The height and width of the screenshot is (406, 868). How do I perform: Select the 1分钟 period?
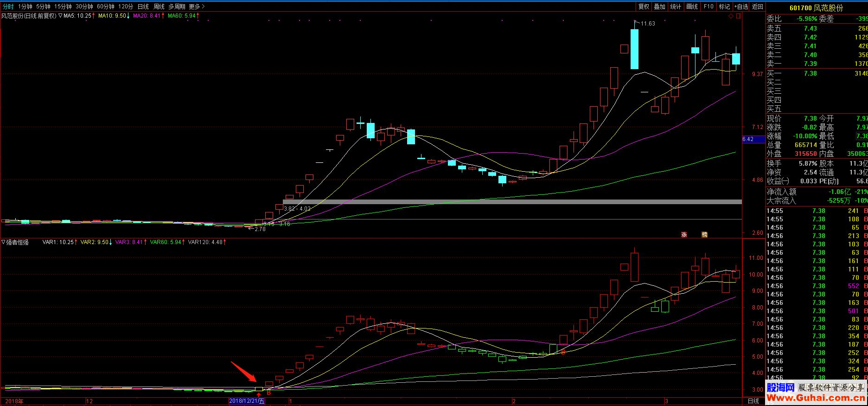tap(25, 6)
